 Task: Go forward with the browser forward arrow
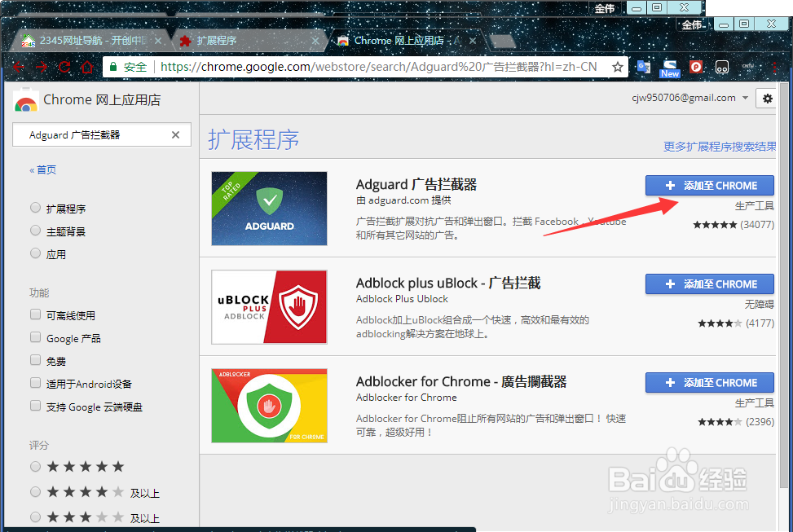(42, 67)
